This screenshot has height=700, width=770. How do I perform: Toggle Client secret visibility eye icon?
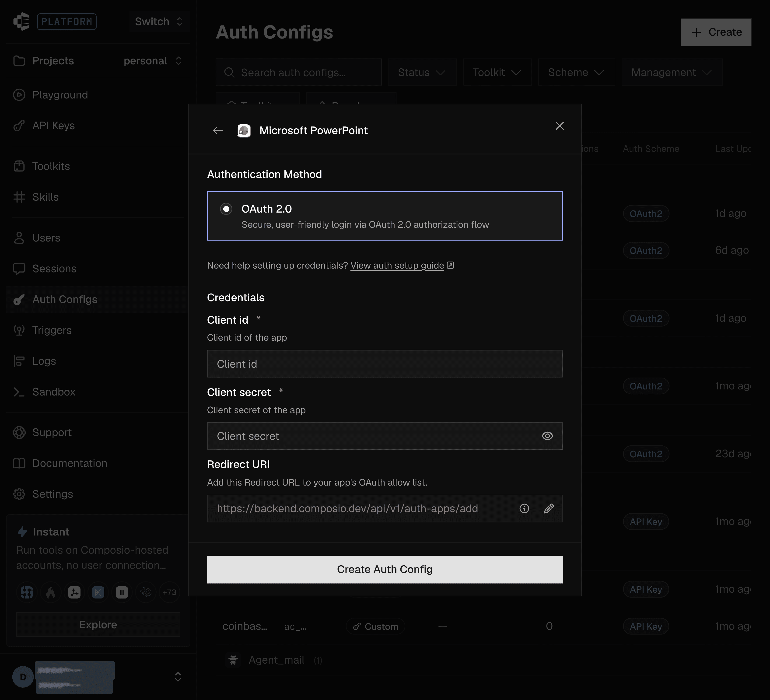pyautogui.click(x=547, y=436)
